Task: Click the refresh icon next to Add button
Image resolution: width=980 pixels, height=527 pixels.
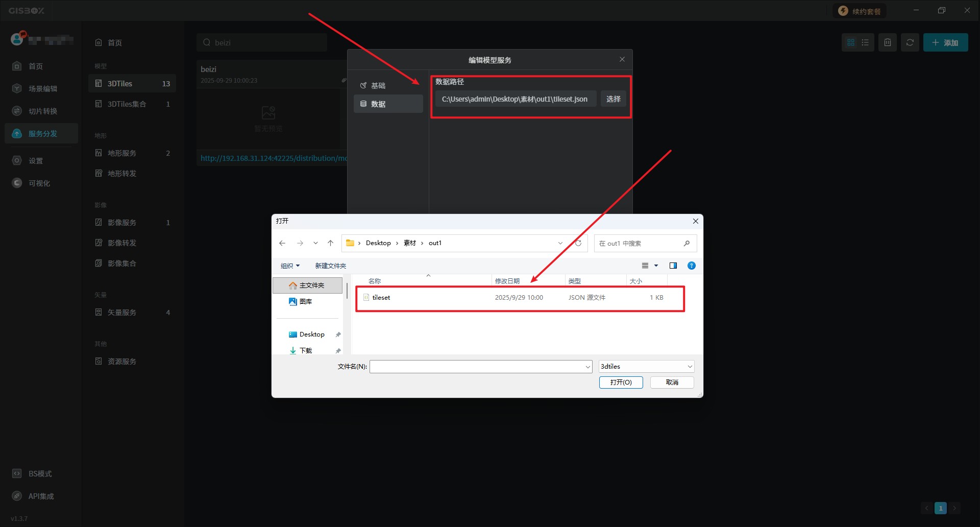Action: [910, 42]
